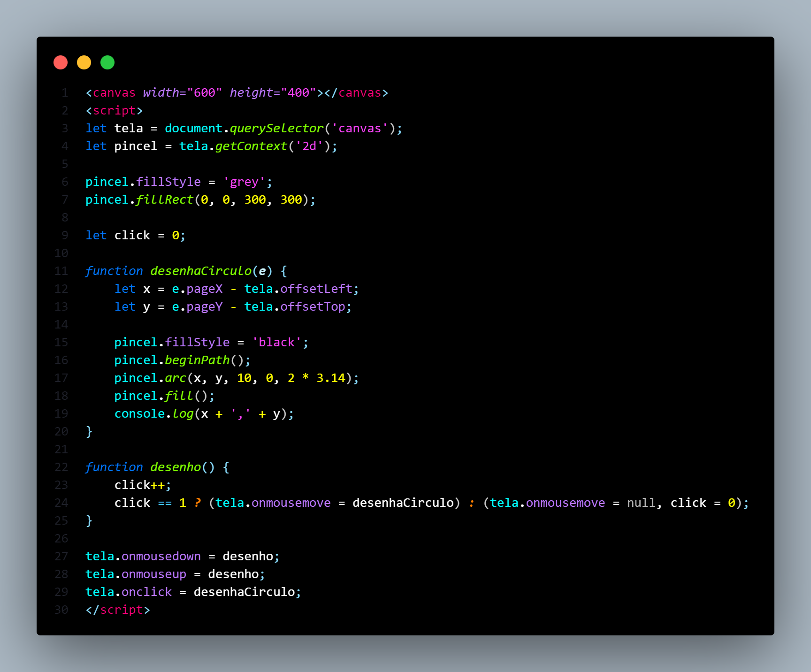Click the null keyword on line 24
This screenshot has height=672, width=811.
point(641,503)
